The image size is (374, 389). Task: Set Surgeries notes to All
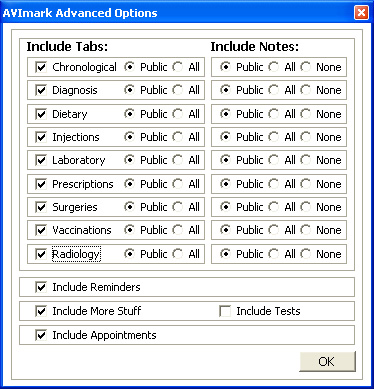274,207
